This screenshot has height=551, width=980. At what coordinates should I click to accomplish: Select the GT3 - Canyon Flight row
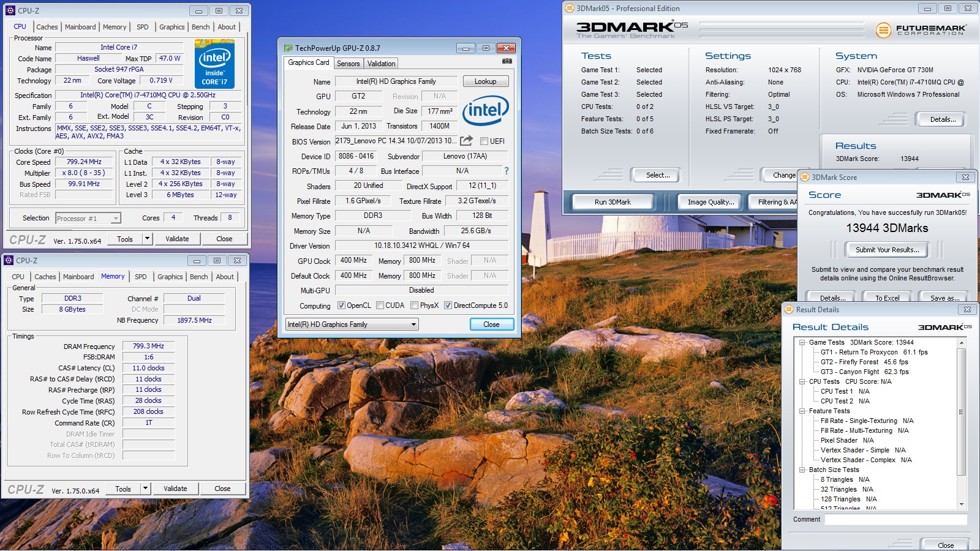click(864, 372)
